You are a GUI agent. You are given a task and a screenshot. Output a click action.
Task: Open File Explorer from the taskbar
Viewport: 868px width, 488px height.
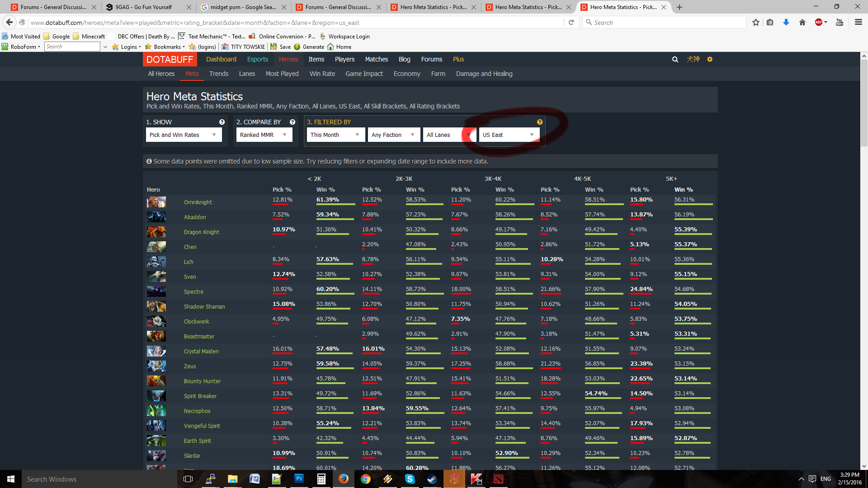pyautogui.click(x=232, y=479)
